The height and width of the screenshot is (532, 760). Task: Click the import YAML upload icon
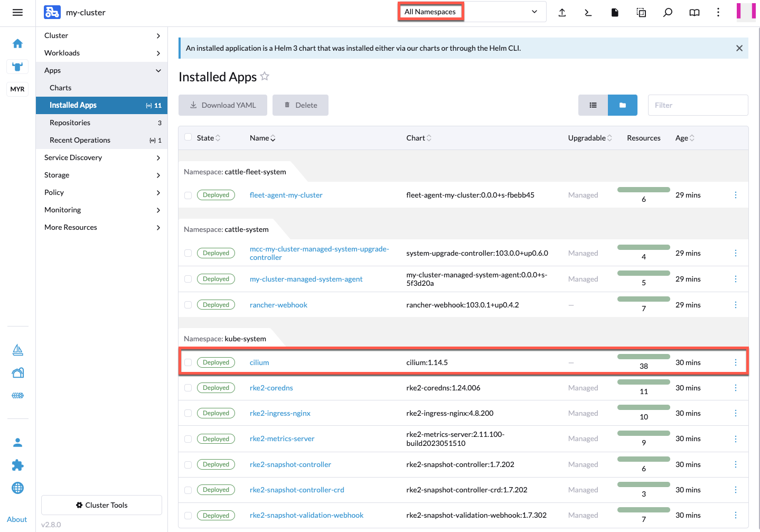tap(562, 12)
